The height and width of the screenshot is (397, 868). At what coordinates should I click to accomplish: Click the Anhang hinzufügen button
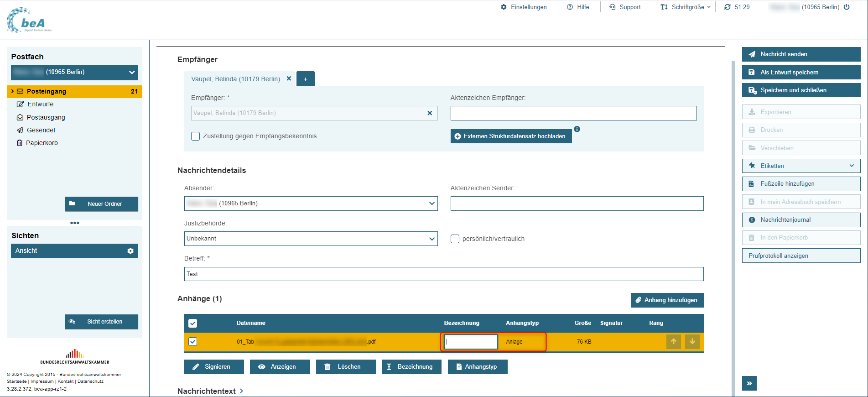point(667,300)
